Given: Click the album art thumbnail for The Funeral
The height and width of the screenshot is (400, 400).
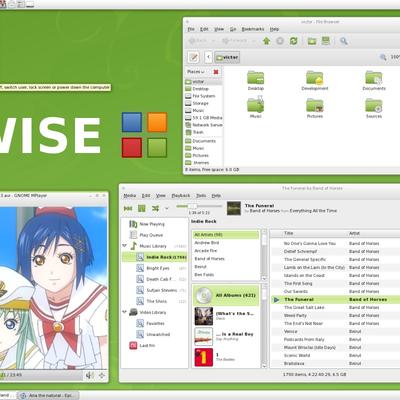Looking at the screenshot, I should (x=234, y=208).
